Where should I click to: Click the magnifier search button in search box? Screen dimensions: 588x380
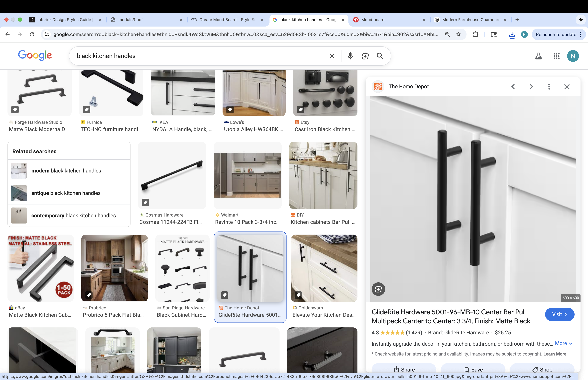point(380,56)
